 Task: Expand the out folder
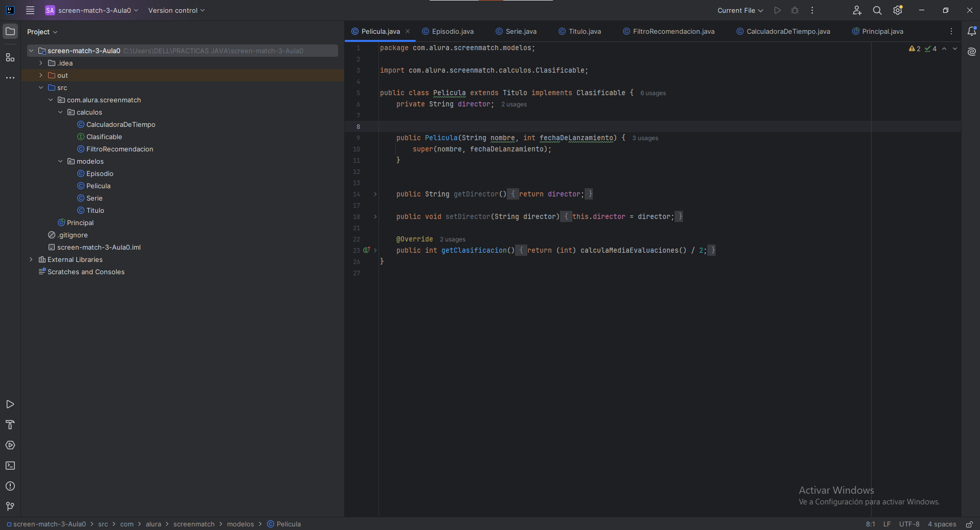point(41,75)
